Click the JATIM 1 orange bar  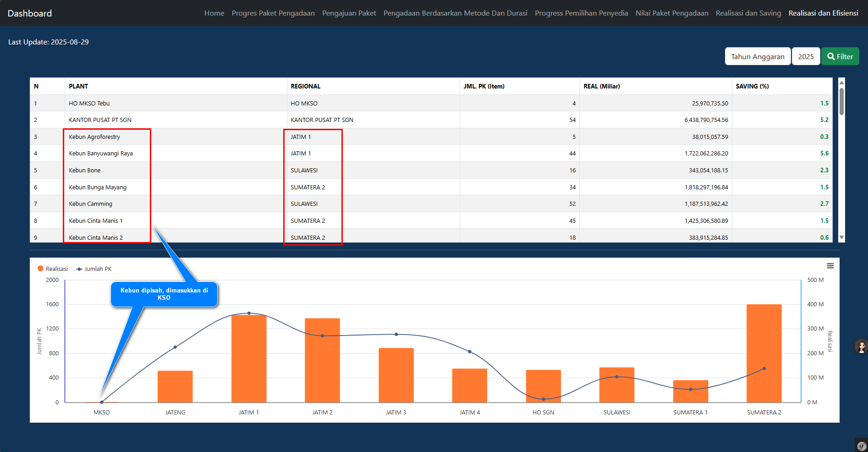(x=249, y=358)
